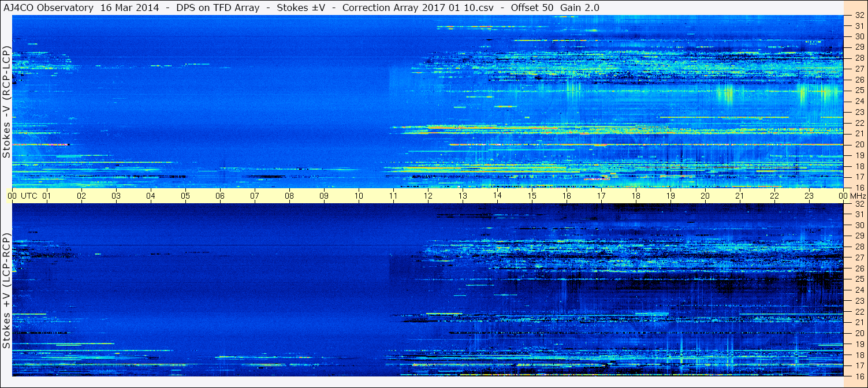Click the Stokes +V (LCP-RCP) axis label
This screenshot has height=388, width=868.
(x=6, y=291)
